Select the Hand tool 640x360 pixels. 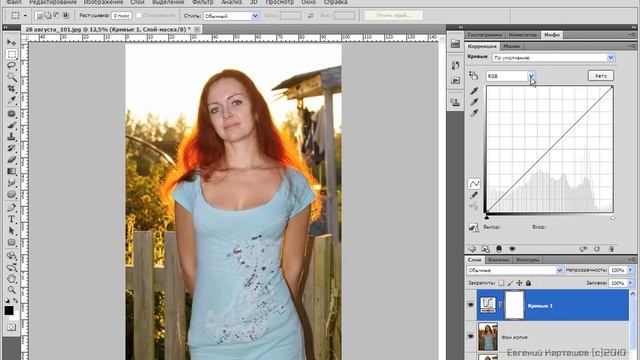tap(11, 279)
